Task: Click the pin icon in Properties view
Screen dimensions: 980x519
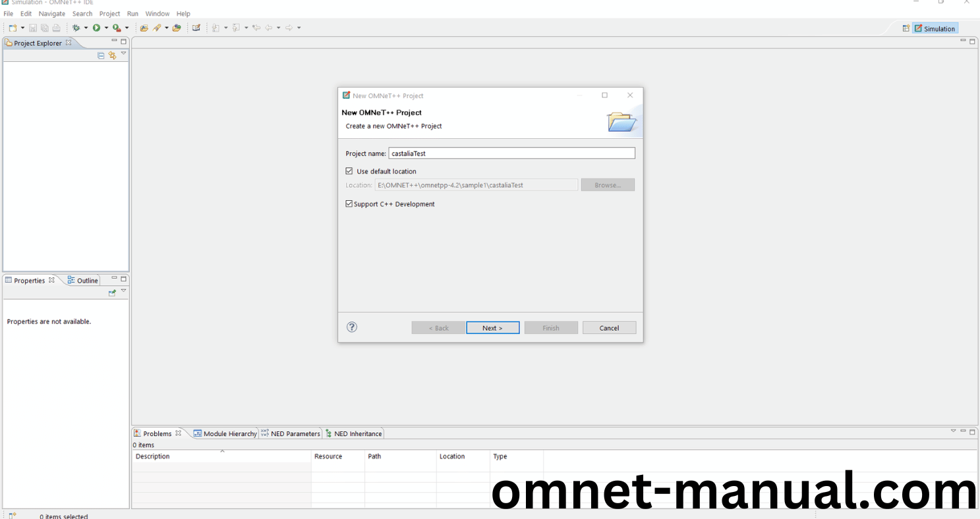Action: point(112,292)
